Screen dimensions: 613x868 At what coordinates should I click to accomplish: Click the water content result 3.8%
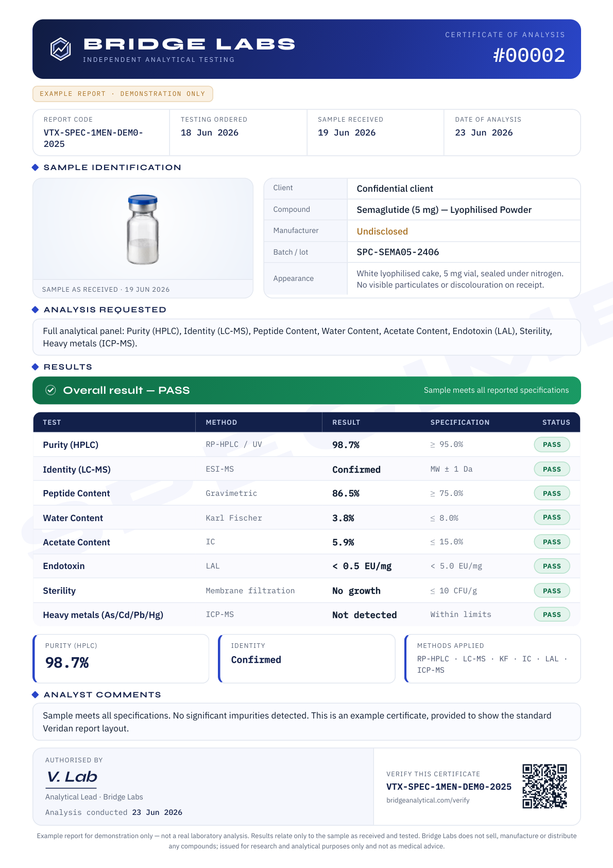click(x=343, y=518)
